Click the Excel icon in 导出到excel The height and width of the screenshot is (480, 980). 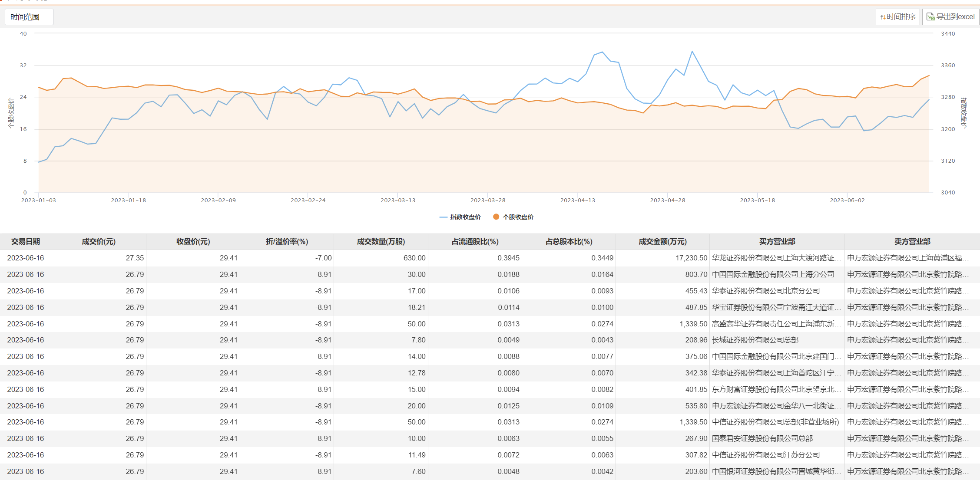[930, 17]
